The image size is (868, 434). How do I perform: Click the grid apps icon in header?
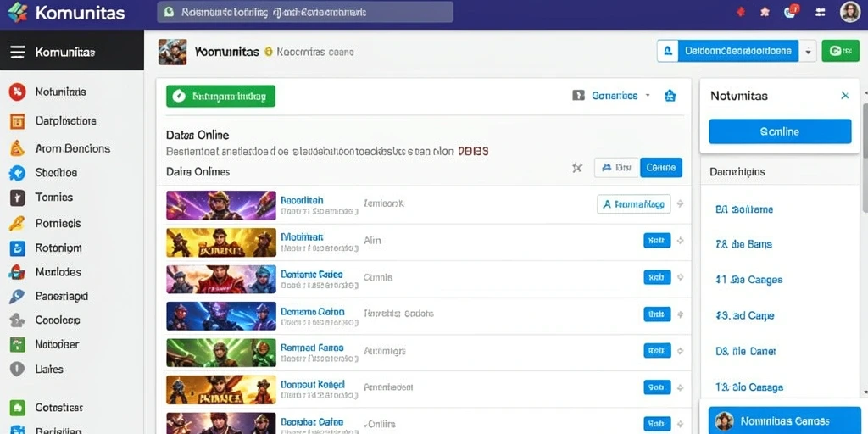[821, 12]
